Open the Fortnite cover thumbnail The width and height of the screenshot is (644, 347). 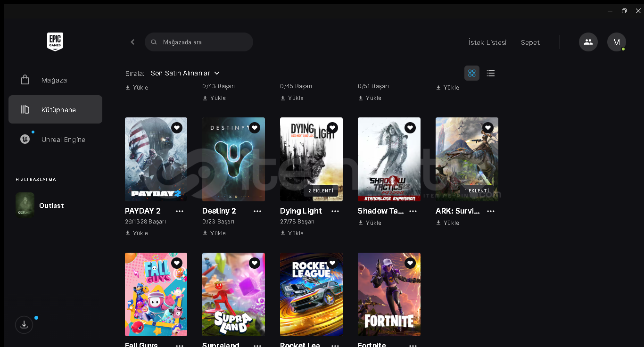point(389,294)
